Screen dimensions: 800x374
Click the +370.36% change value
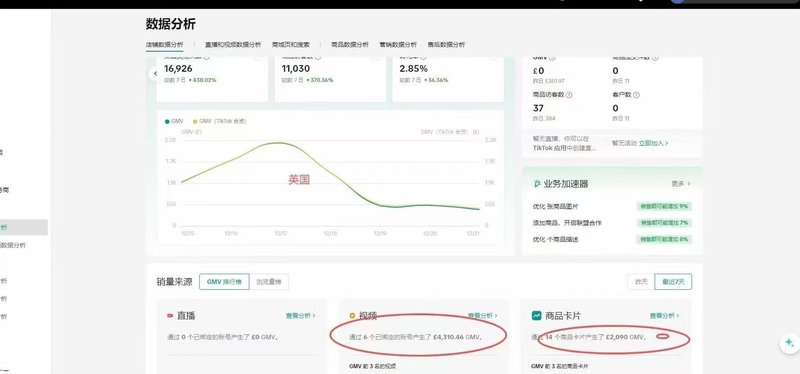(320, 81)
